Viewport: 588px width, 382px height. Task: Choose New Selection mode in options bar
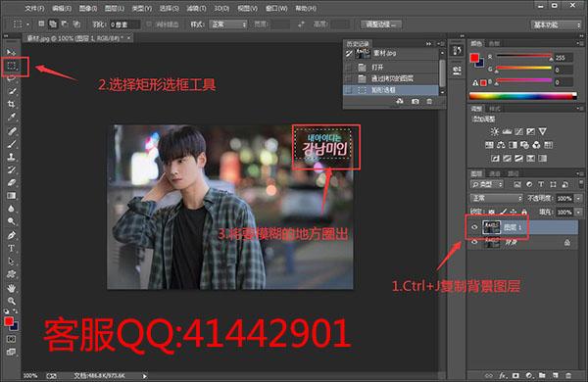point(41,24)
